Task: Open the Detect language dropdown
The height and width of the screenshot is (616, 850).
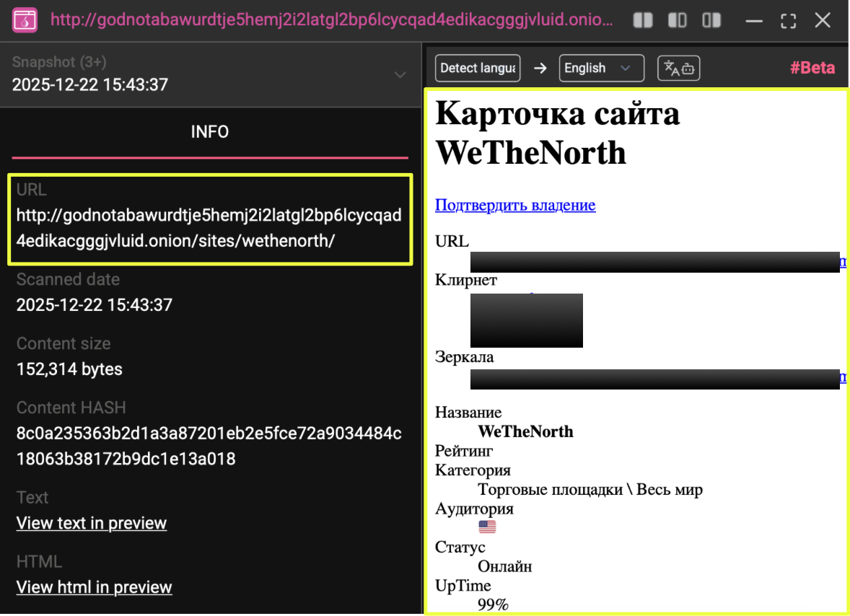Action: click(478, 69)
